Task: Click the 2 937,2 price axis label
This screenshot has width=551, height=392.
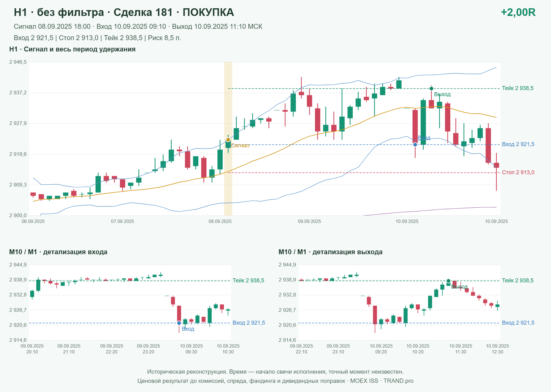Action: (x=18, y=92)
